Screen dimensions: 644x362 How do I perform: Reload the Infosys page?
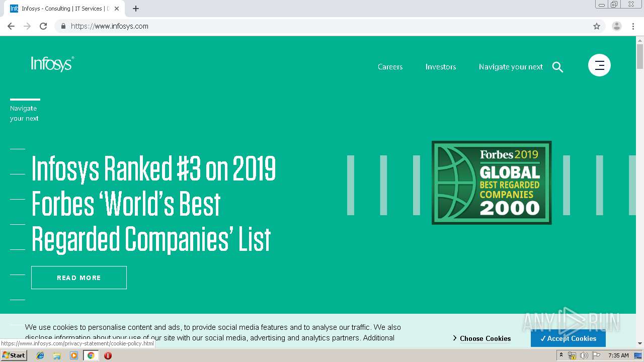click(x=43, y=26)
